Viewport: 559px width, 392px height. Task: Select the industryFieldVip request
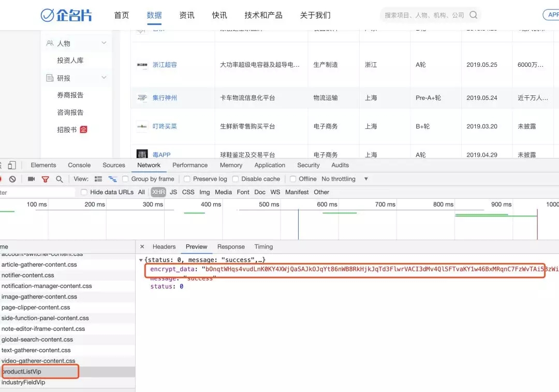click(x=67, y=382)
